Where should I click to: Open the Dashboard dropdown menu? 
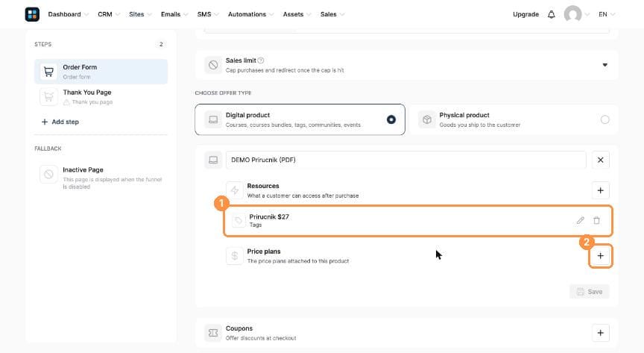pyautogui.click(x=68, y=14)
